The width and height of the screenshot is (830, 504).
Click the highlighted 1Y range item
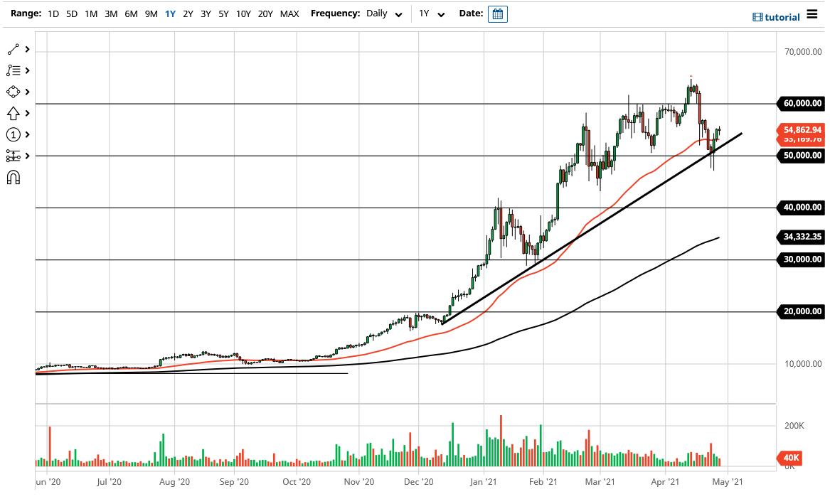pyautogui.click(x=169, y=13)
